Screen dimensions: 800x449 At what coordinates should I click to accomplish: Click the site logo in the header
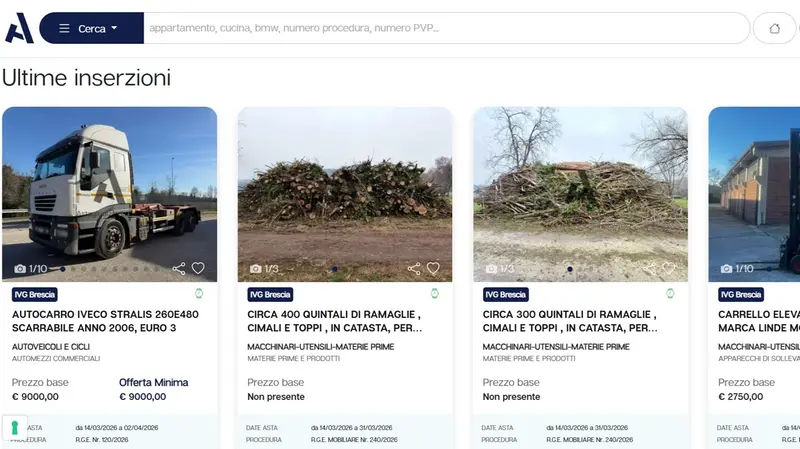tap(19, 28)
